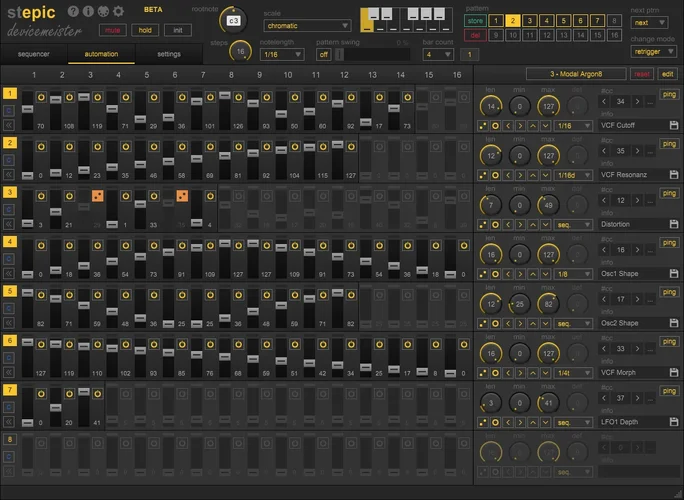Switch to the automation tab
The width and height of the screenshot is (684, 500).
pyautogui.click(x=101, y=54)
